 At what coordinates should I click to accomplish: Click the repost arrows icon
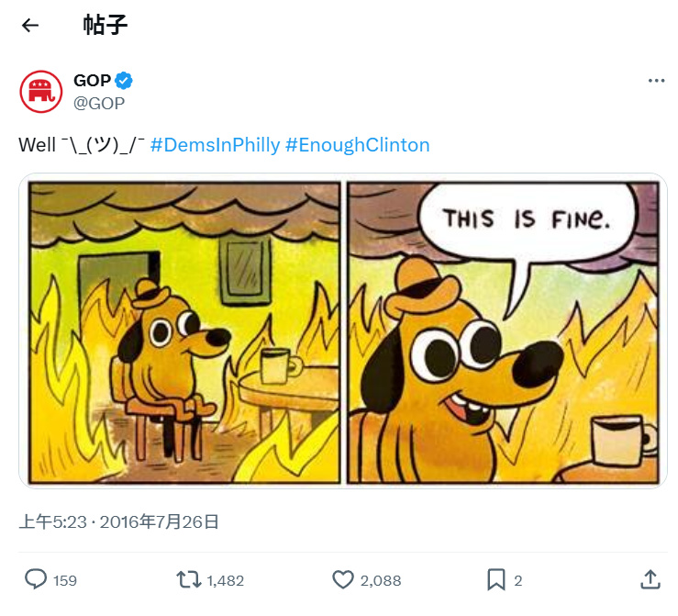[x=188, y=579]
